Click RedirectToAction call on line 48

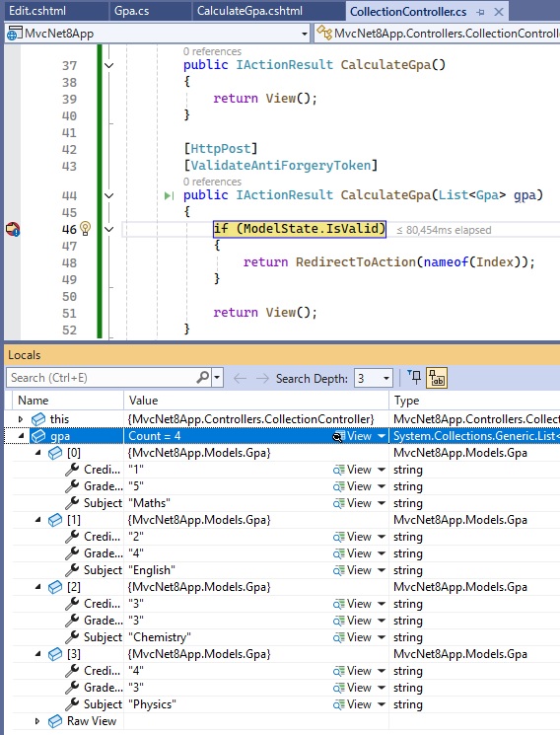coord(356,261)
